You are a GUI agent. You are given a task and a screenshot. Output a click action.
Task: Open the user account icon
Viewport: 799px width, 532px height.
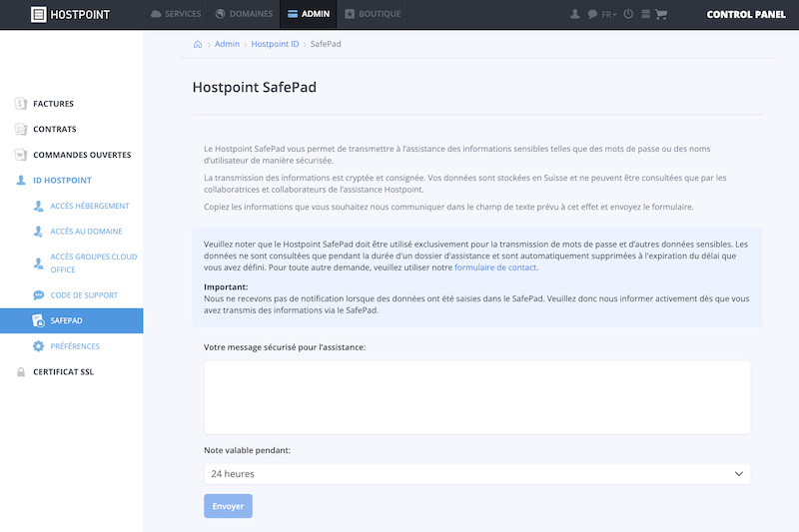pos(575,14)
